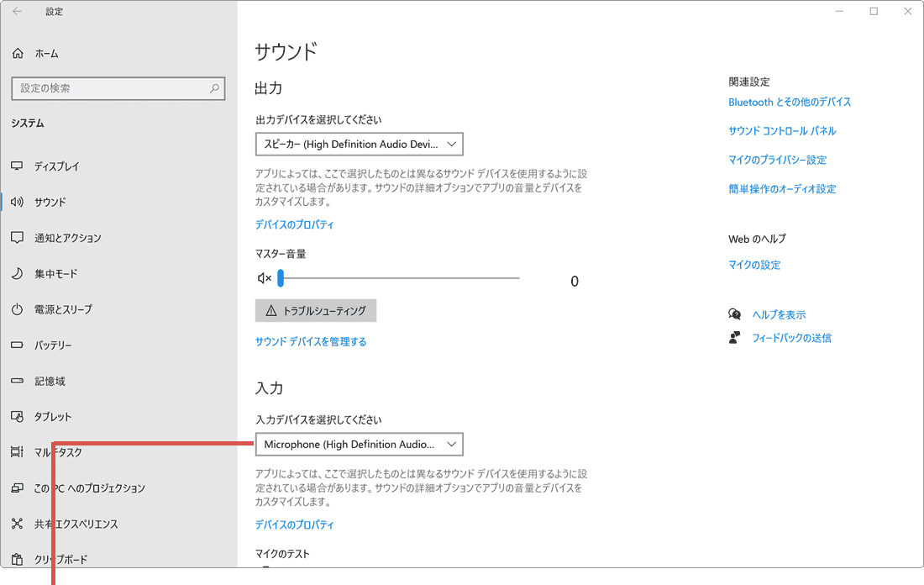Click the help speech-bubble icon near ヘルプを表示
The width and height of the screenshot is (924, 585).
[734, 314]
